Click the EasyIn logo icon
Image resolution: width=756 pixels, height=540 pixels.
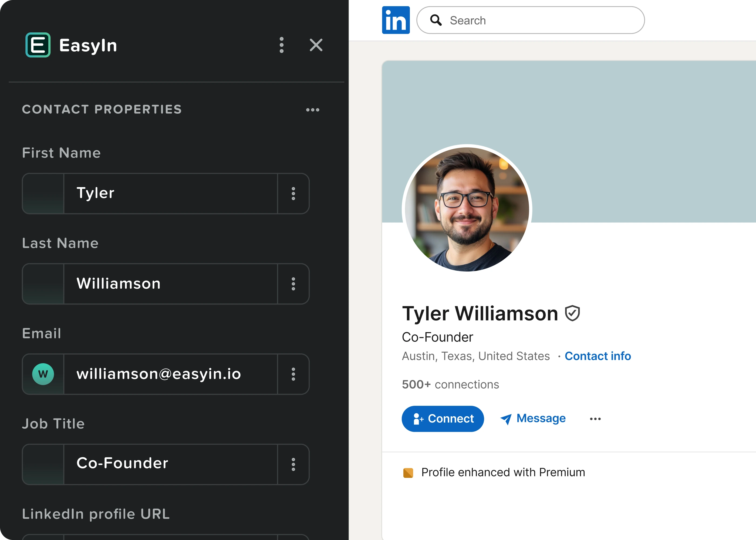pyautogui.click(x=38, y=45)
